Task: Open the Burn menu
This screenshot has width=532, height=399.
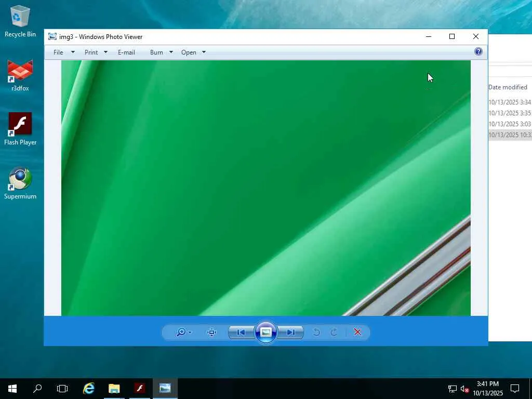Action: pyautogui.click(x=156, y=52)
